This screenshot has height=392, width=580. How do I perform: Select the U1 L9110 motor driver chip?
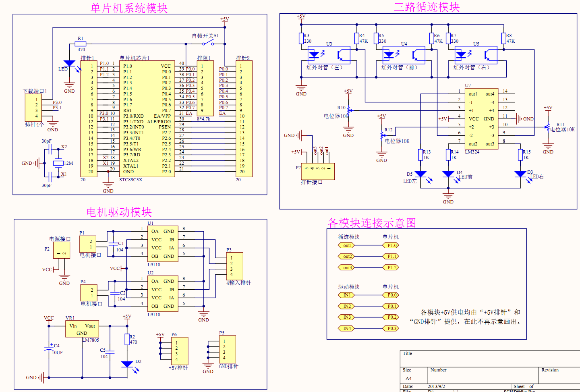coord(163,244)
